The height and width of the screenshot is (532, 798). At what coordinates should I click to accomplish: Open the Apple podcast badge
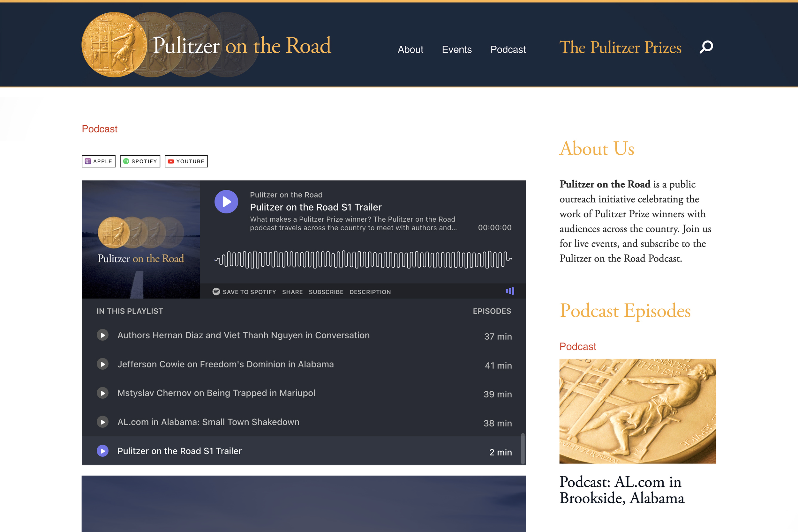(x=99, y=161)
